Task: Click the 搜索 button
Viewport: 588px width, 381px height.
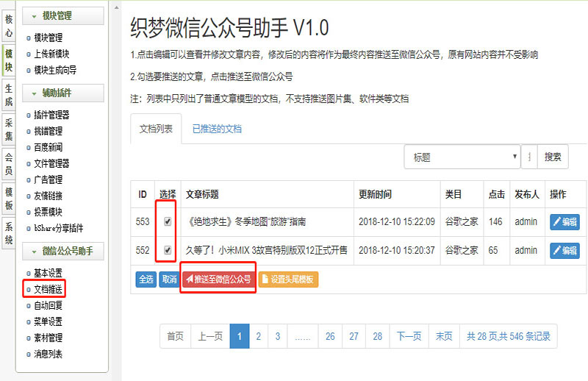Action: [x=553, y=157]
